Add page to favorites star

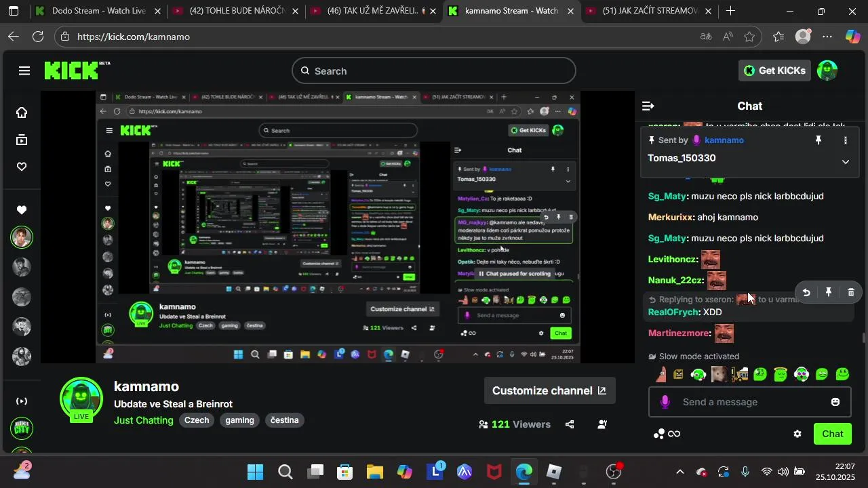click(x=749, y=37)
